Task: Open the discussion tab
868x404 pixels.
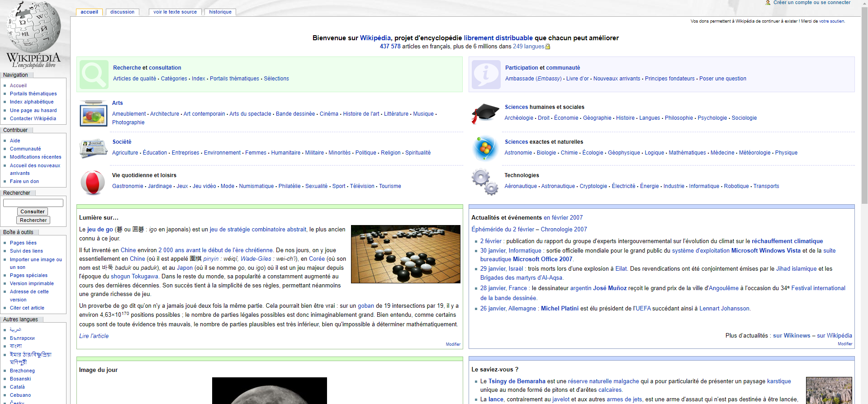Action: tap(122, 12)
